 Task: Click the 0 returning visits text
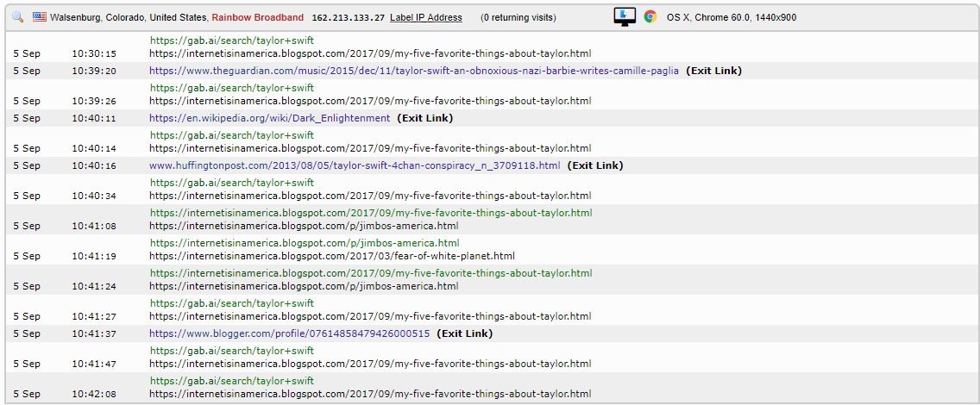pyautogui.click(x=518, y=17)
